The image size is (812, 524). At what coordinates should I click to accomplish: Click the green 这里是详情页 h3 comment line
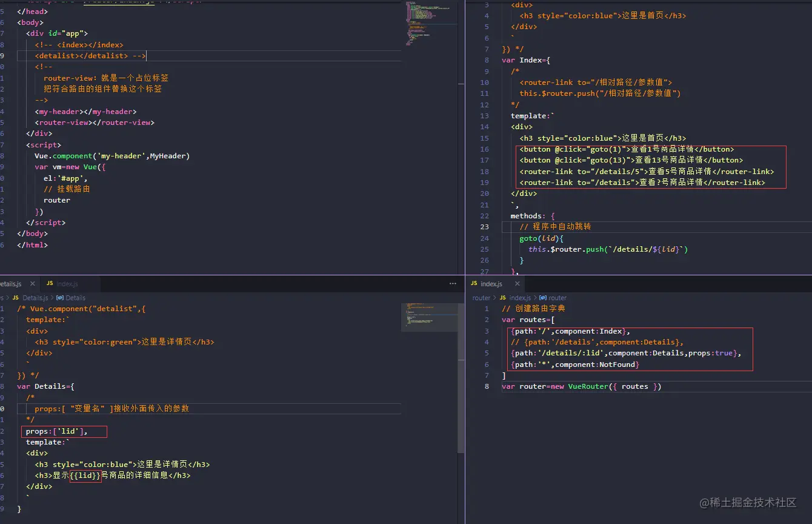coord(124,342)
